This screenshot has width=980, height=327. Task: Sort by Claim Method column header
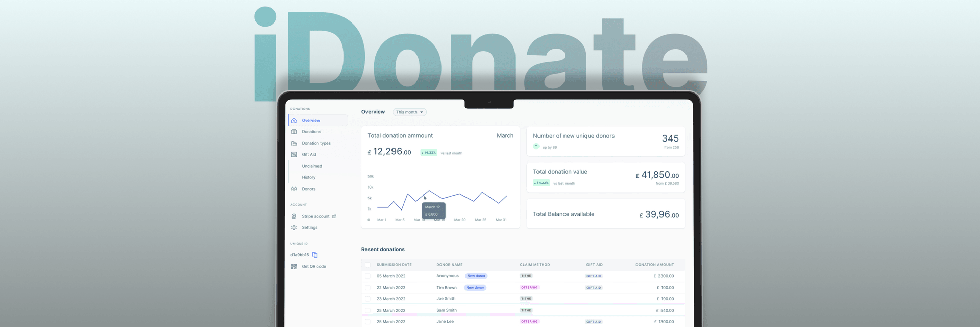(x=535, y=265)
